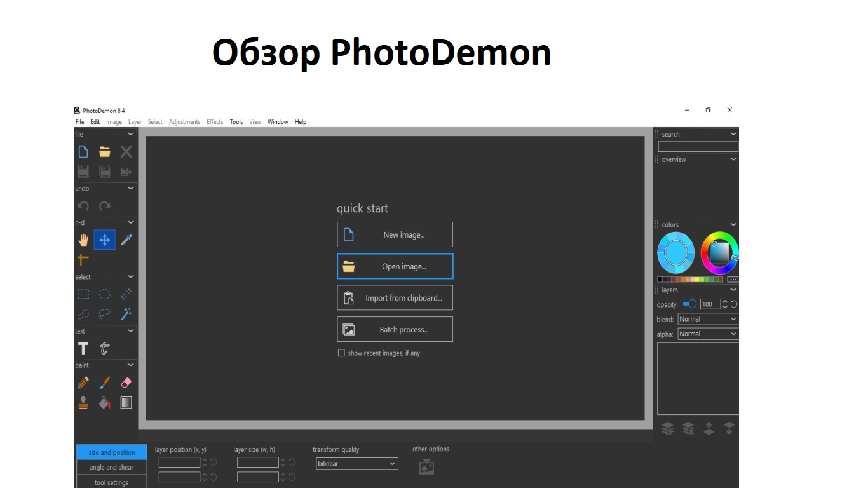Select the Line selection tool
Image resolution: width=868 pixels, height=488 pixels.
point(126,294)
